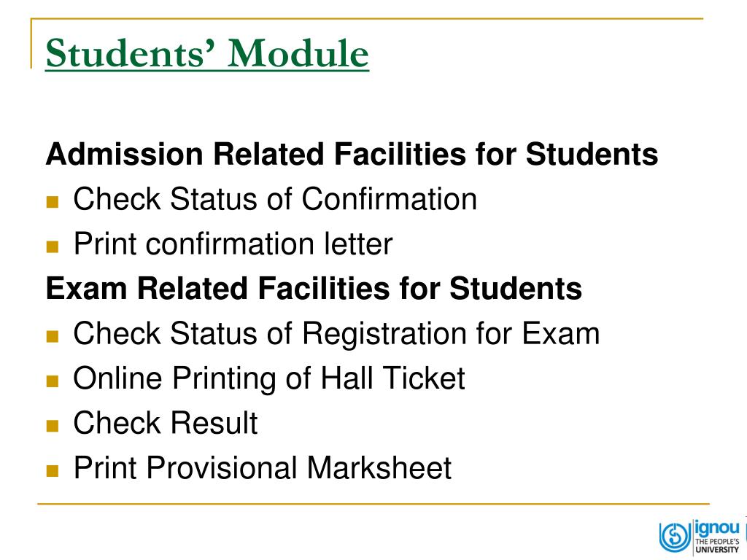Click the gold line above the logo
Image resolution: width=747 pixels, height=560 pixels.
(x=373, y=503)
